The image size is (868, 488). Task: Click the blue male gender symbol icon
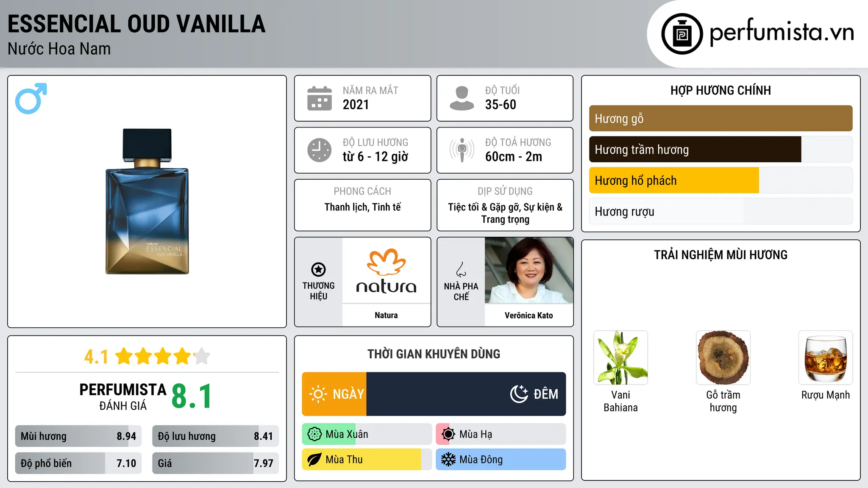31,98
